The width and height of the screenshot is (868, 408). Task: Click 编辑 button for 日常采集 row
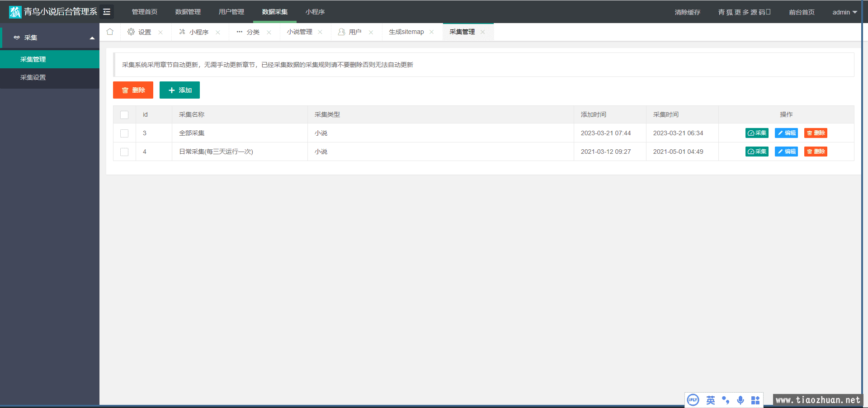786,152
